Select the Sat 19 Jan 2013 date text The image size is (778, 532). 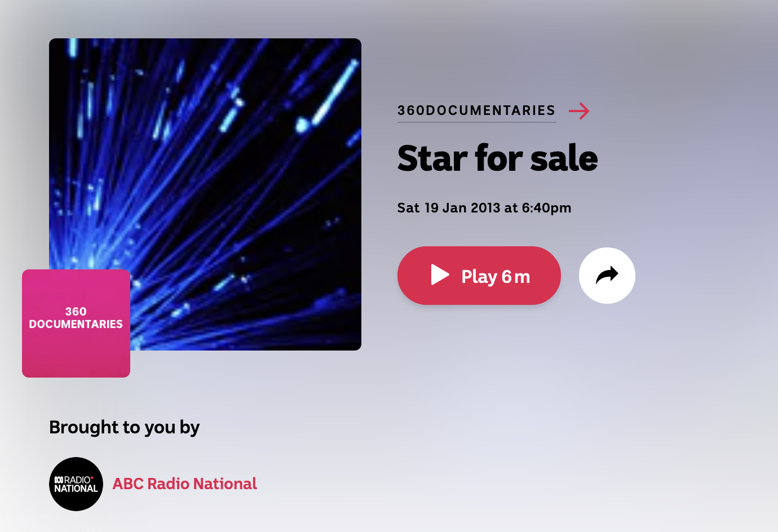coord(449,208)
